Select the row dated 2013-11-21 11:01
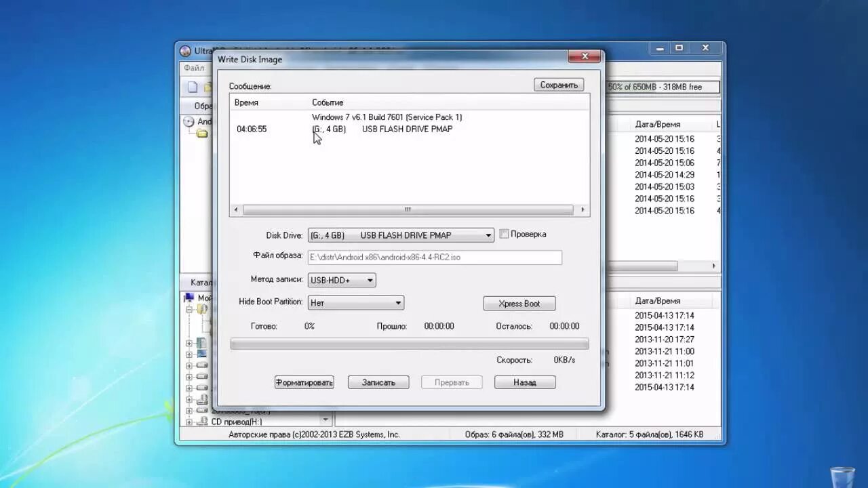 (665, 363)
